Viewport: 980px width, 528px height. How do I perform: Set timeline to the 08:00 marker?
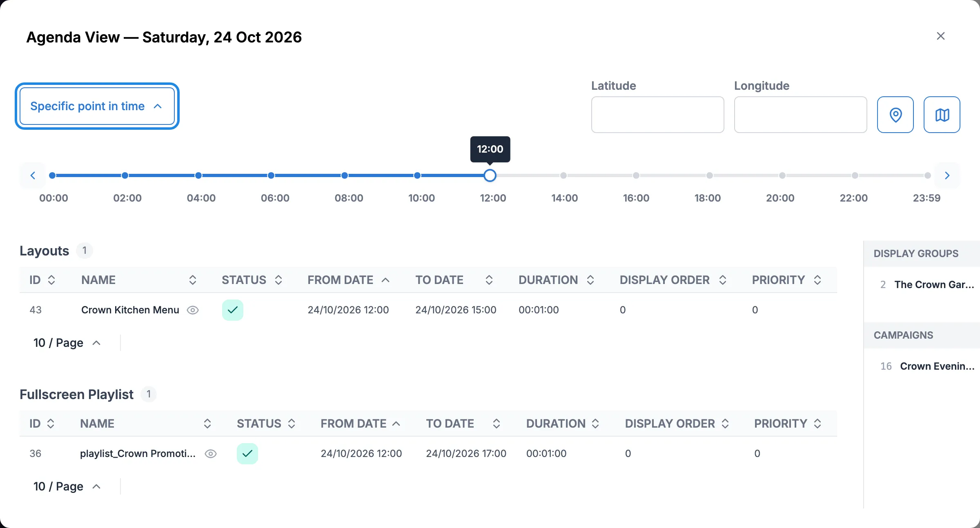(345, 175)
